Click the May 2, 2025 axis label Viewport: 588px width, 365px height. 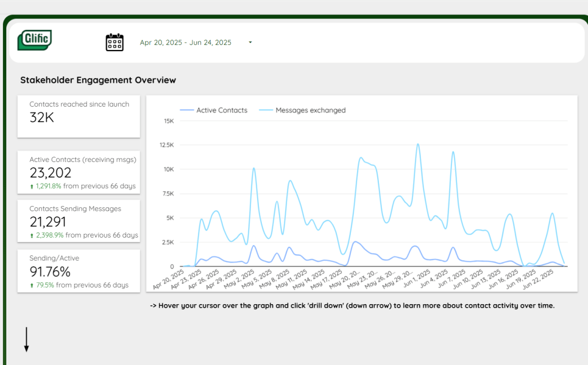240,279
